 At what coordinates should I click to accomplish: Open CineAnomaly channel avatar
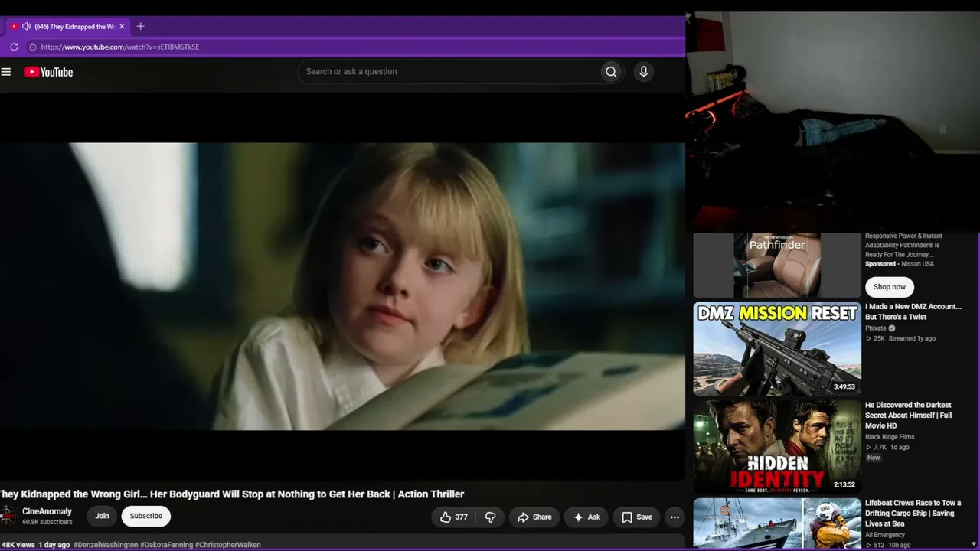(x=7, y=516)
